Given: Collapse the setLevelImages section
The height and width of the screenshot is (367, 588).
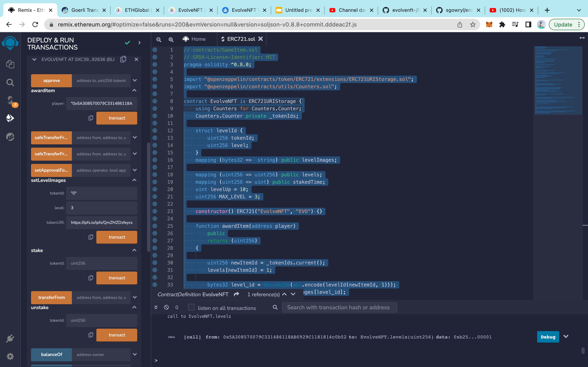Looking at the screenshot, I should pyautogui.click(x=135, y=180).
